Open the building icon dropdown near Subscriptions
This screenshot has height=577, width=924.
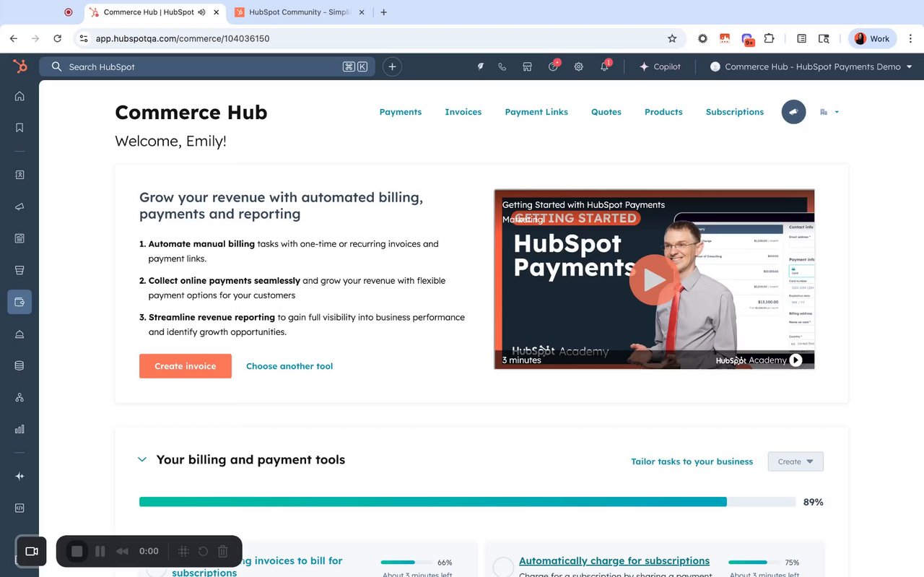(x=829, y=112)
